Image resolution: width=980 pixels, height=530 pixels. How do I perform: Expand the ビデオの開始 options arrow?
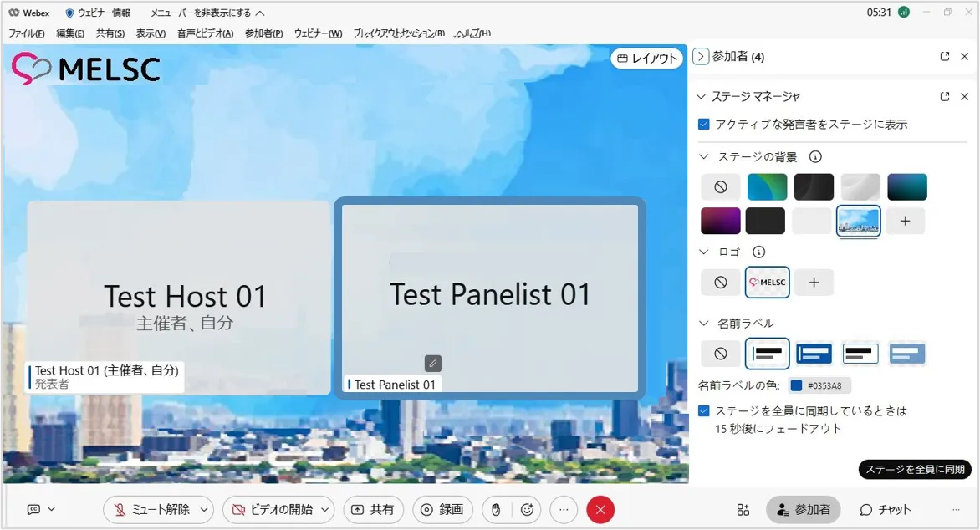[x=325, y=509]
